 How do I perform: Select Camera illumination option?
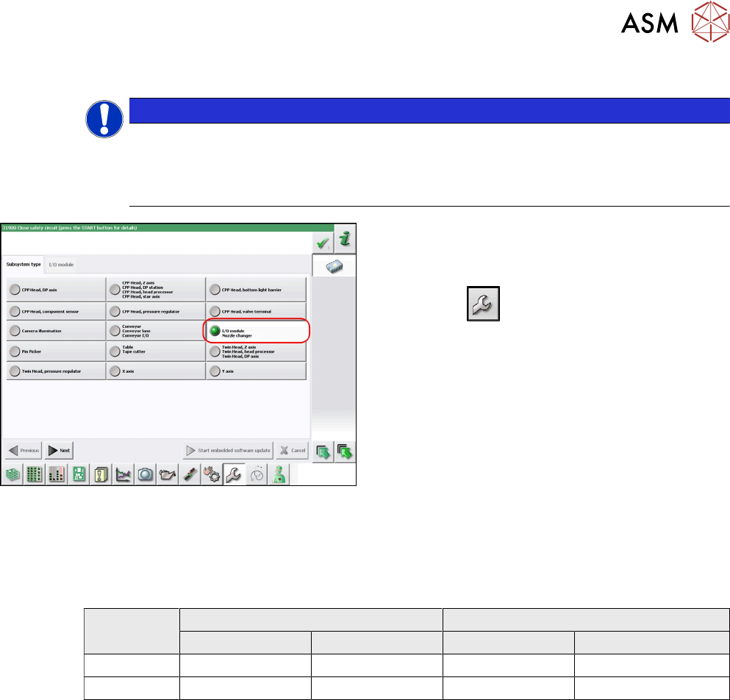click(57, 331)
